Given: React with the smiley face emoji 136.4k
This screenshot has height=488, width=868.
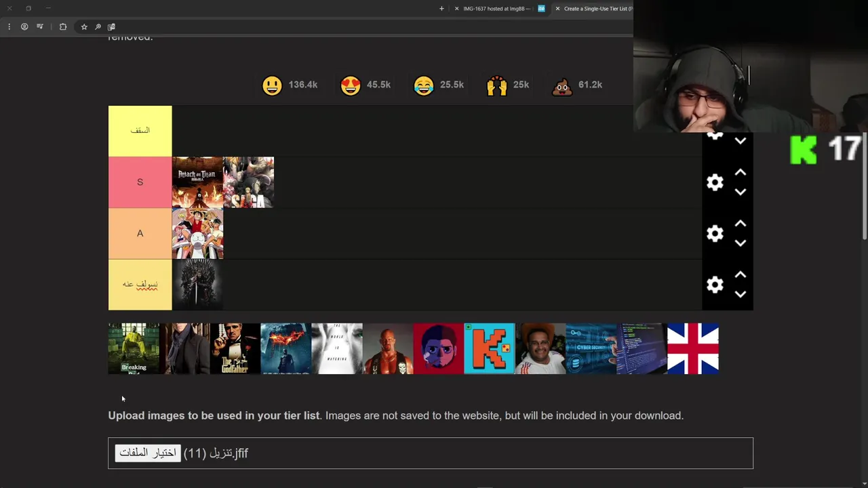Looking at the screenshot, I should coord(273,85).
